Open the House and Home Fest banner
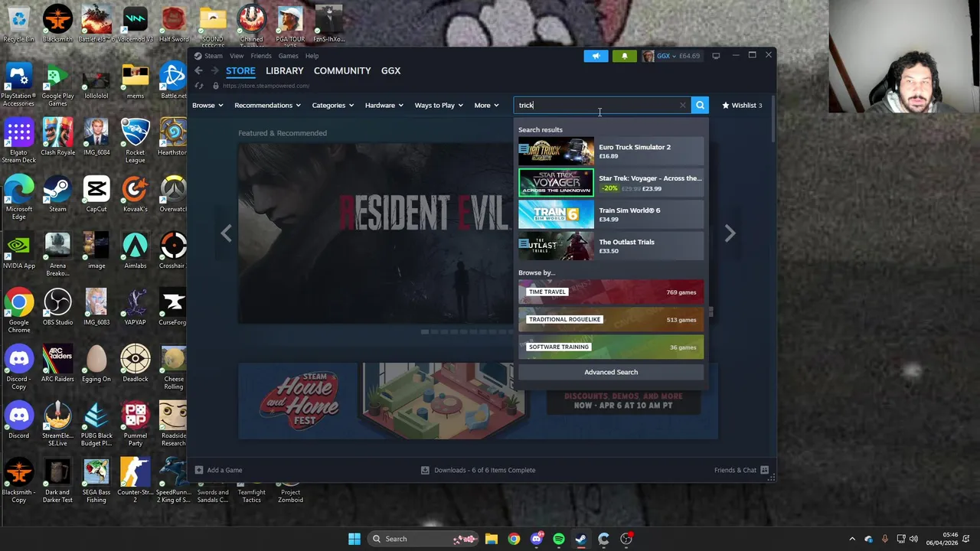 [478, 401]
